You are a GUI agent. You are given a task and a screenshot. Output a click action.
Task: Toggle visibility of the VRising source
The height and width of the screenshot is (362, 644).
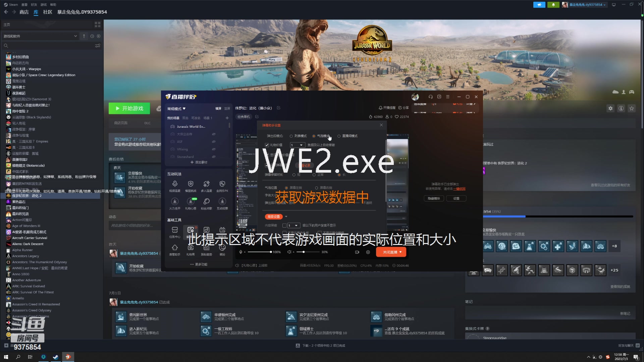[214, 149]
